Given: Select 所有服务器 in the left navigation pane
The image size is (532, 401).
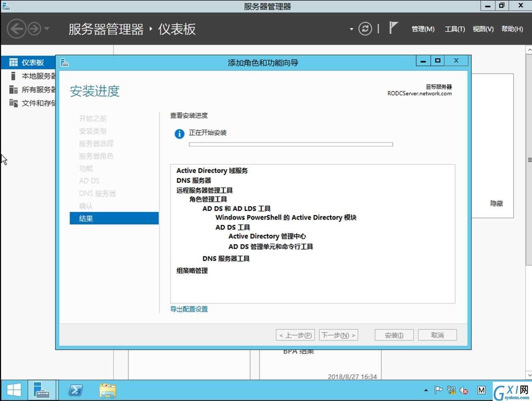Looking at the screenshot, I should point(28,90).
